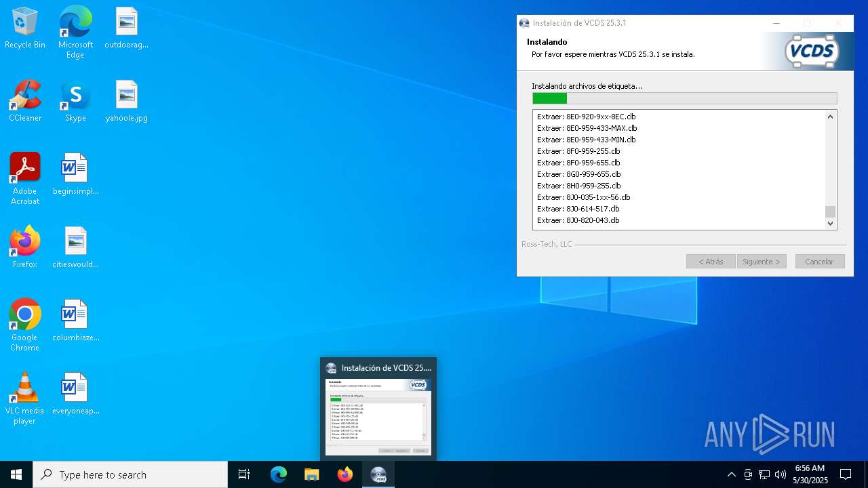Open Firefox from the taskbar
Screen dimensions: 868x488
[x=345, y=474]
